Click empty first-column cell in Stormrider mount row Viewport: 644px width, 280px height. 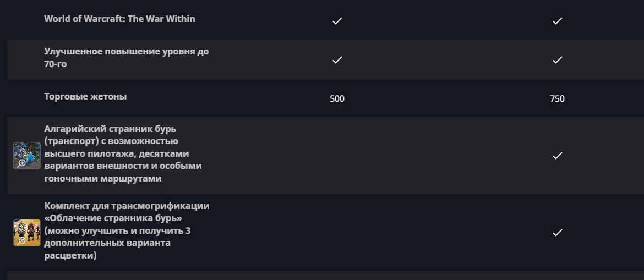coord(337,156)
